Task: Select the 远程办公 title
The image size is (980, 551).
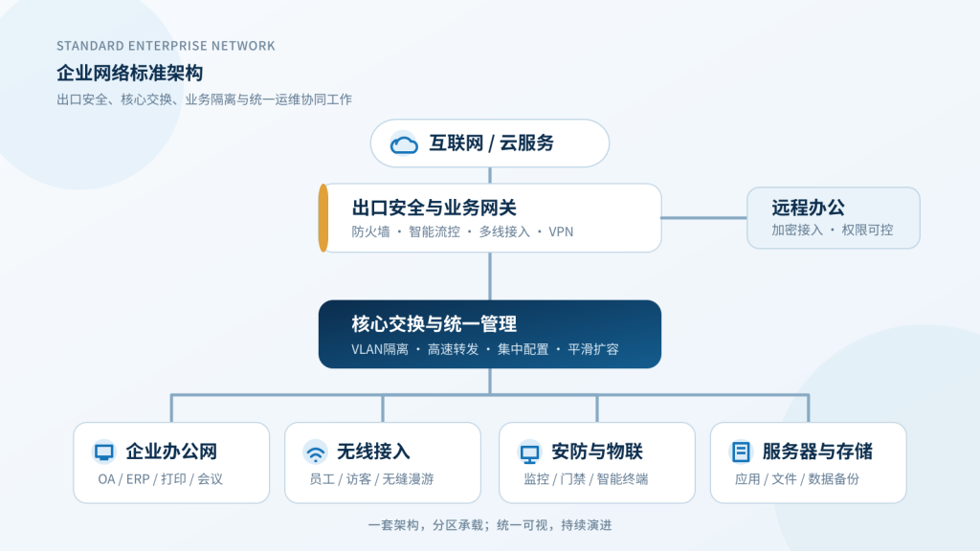Action: point(808,208)
